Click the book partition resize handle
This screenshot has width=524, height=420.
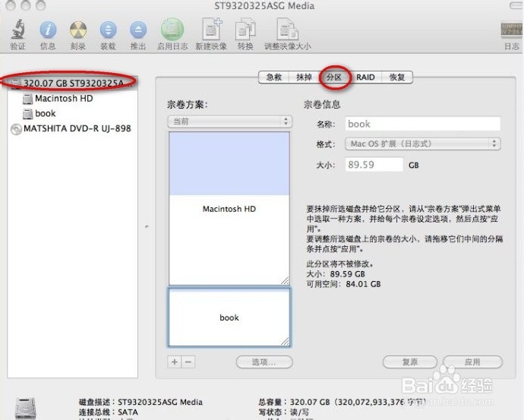285,342
